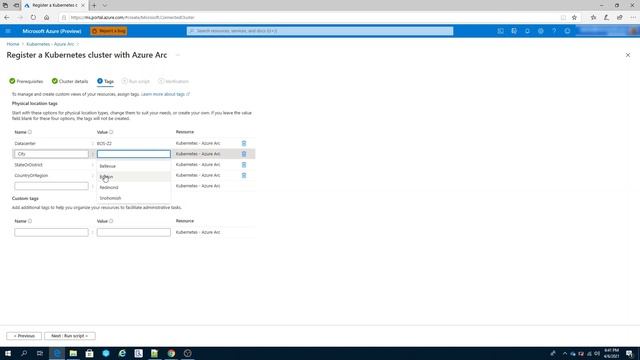
Task: Open Microsoft Store from taskbar
Action: 89,353
